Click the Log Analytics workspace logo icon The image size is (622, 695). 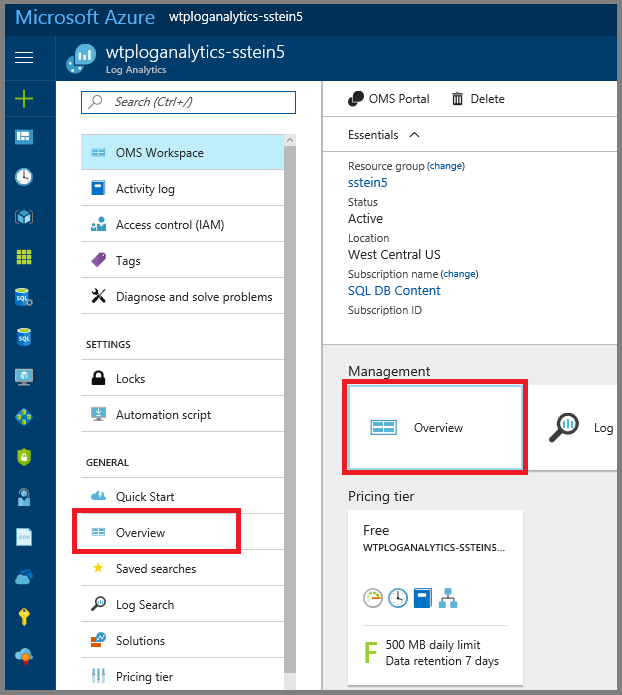pyautogui.click(x=81, y=59)
